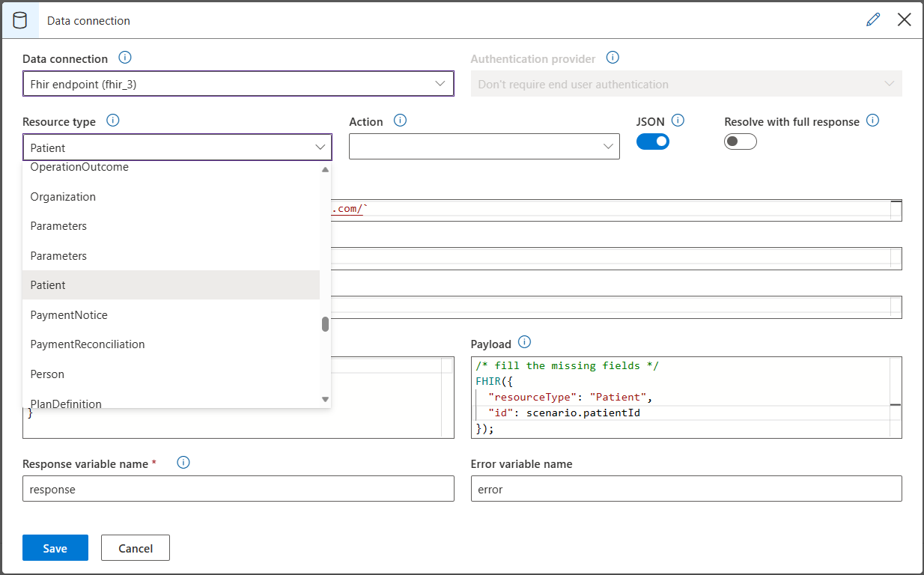Collapse the Resource type dropdown list
The width and height of the screenshot is (924, 575).
tap(322, 147)
